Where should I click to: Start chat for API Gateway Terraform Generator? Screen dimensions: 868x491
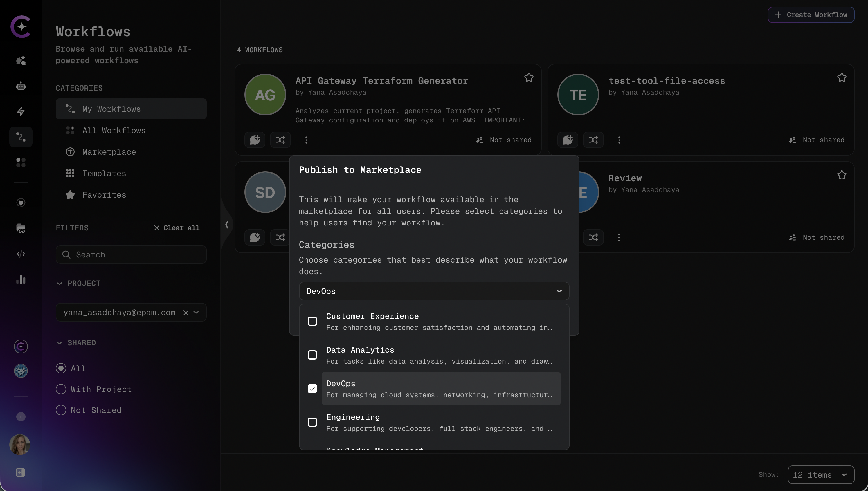click(x=255, y=140)
